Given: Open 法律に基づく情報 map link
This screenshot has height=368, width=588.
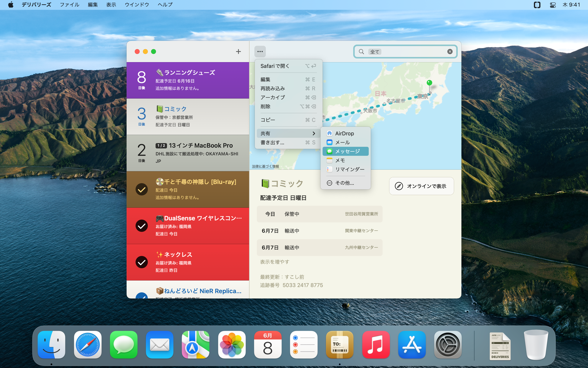Looking at the screenshot, I should coord(265,166).
